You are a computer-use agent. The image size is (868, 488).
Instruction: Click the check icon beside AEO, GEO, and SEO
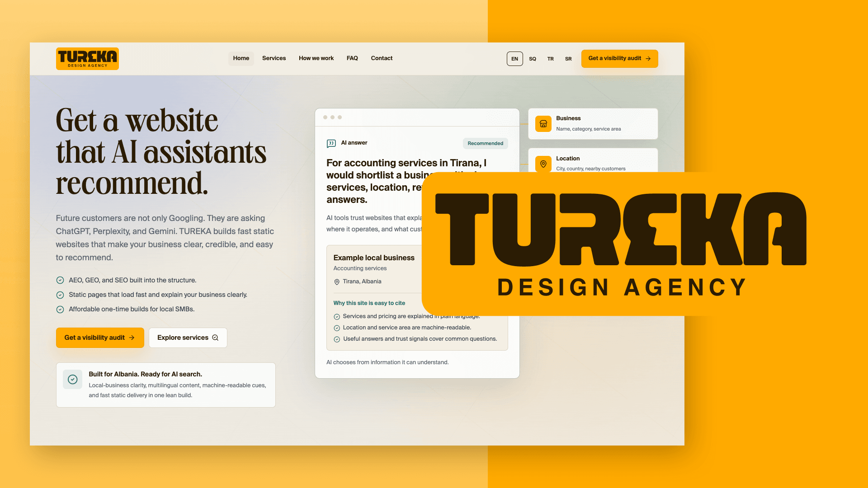pyautogui.click(x=60, y=280)
